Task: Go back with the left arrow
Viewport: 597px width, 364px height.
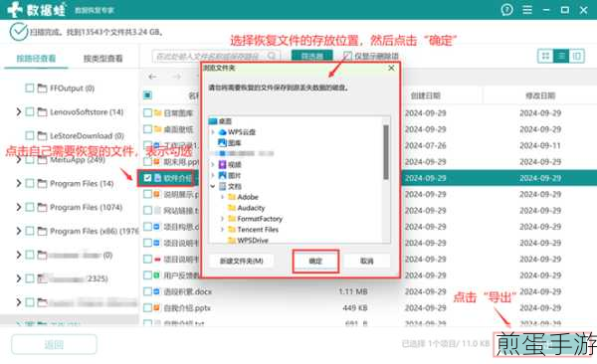Action: [152, 77]
